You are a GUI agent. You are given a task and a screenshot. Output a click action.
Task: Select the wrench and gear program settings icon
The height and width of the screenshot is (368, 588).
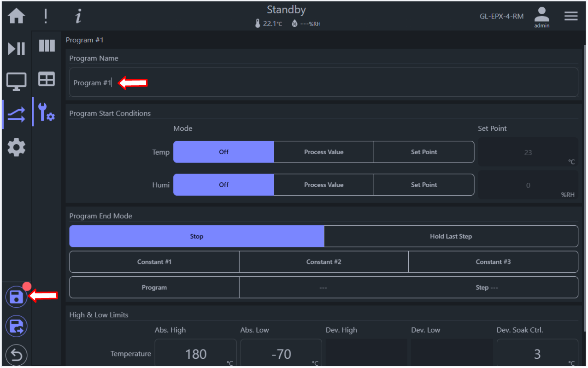(47, 112)
